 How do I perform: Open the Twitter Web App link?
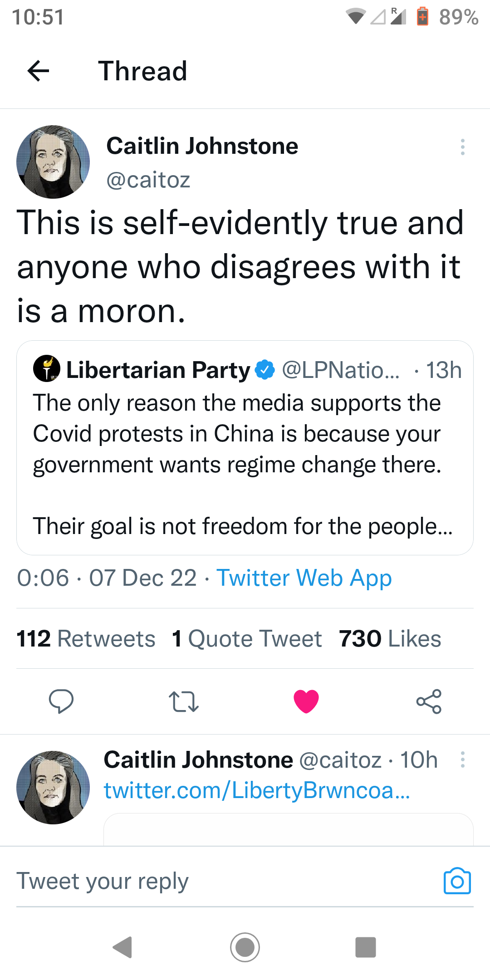click(x=304, y=578)
